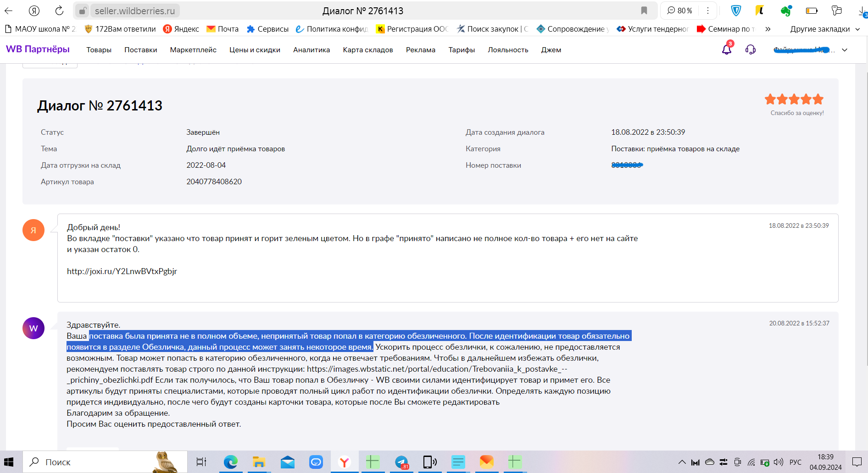
Task: Click the fifth rating star
Action: [x=818, y=99]
